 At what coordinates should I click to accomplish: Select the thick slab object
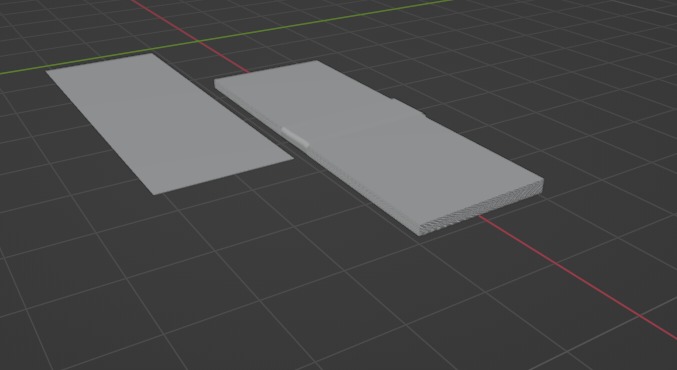(x=380, y=147)
